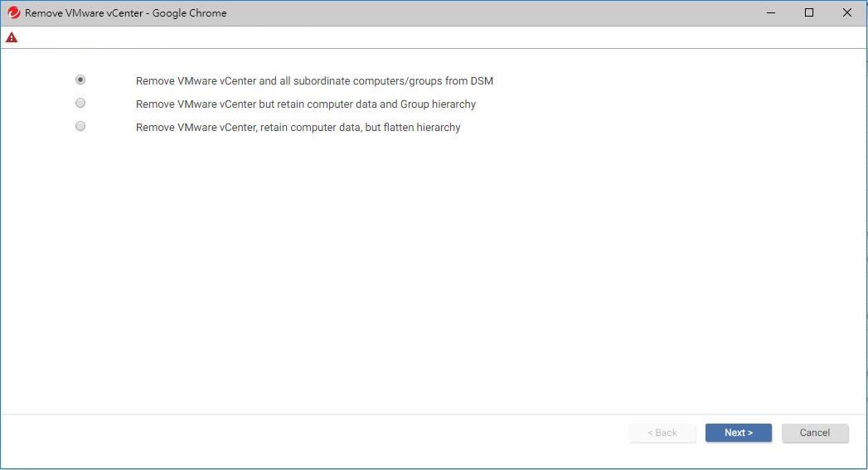Click label 'retain computer data, but flatten hierarchy'

click(298, 128)
